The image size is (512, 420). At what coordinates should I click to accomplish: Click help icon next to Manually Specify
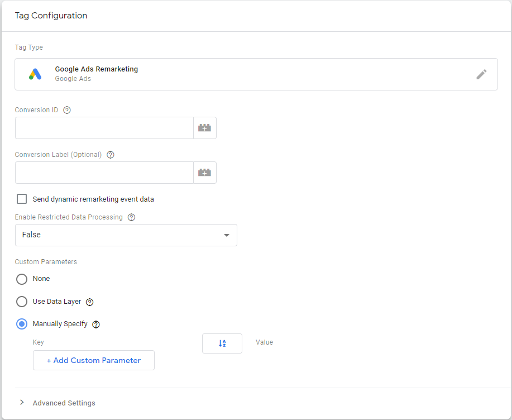[96, 324]
